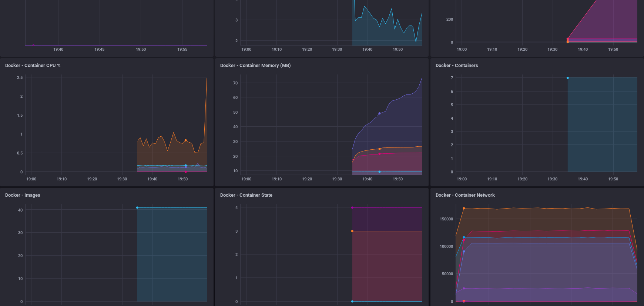Select the purple data point on Container Memory chart
This screenshot has width=644, height=306.
[x=379, y=113]
